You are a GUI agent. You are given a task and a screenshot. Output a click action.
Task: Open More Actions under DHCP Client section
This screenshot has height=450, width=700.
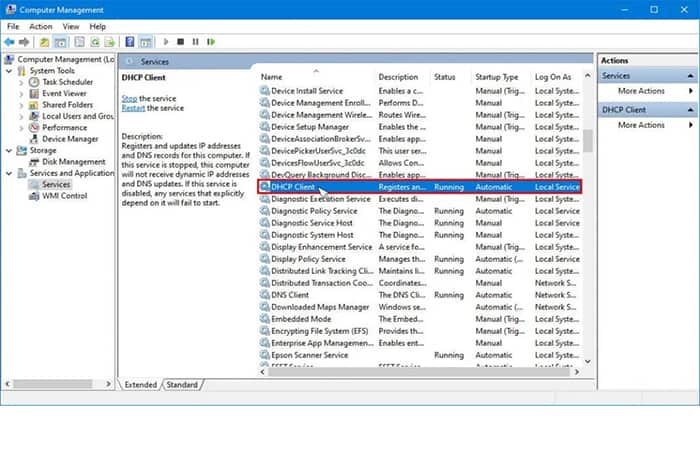[x=641, y=125]
